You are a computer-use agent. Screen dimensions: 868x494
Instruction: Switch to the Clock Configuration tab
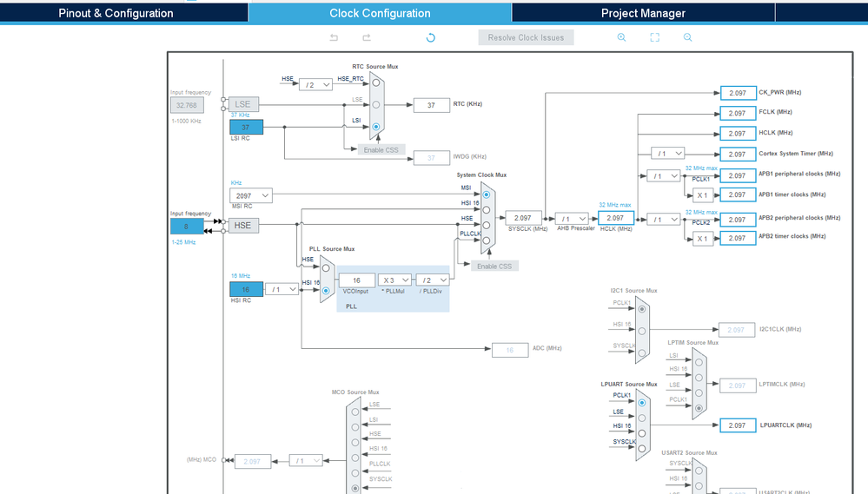coord(381,13)
